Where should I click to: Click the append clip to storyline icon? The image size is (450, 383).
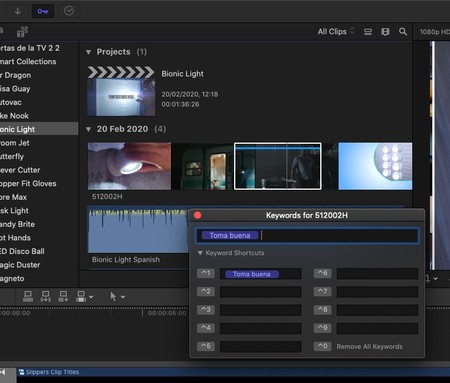click(x=63, y=296)
